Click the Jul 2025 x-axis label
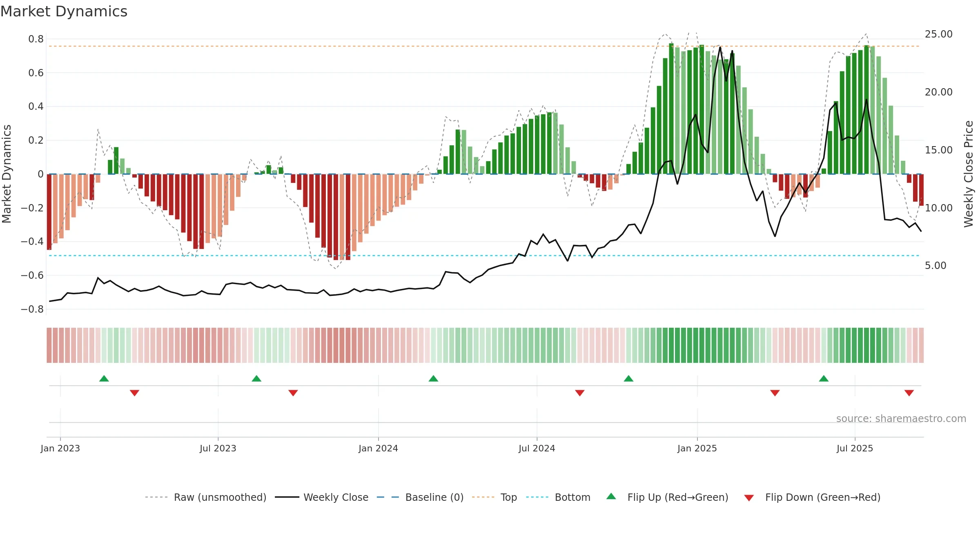This screenshot has width=980, height=551. 855,448
